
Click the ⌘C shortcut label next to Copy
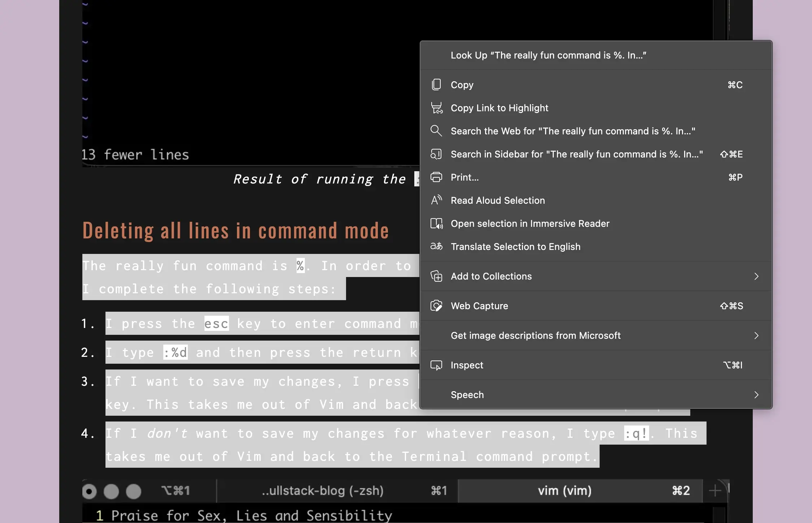tap(735, 85)
